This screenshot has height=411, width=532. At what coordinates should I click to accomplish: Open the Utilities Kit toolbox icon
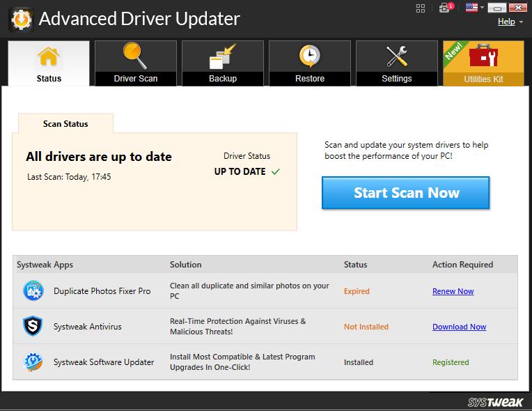point(483,55)
